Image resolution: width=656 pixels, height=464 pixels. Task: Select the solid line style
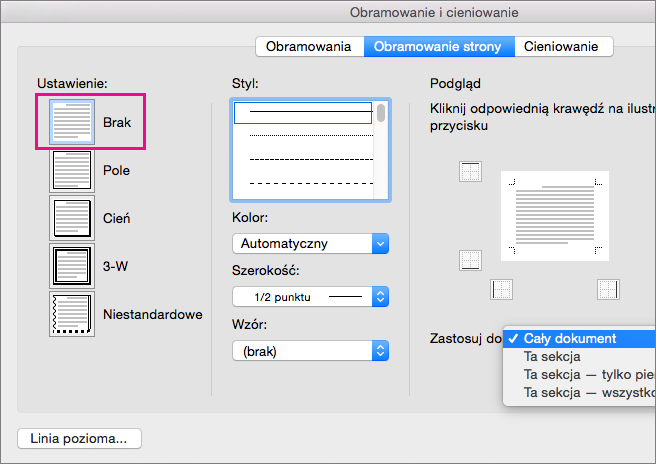pos(303,112)
